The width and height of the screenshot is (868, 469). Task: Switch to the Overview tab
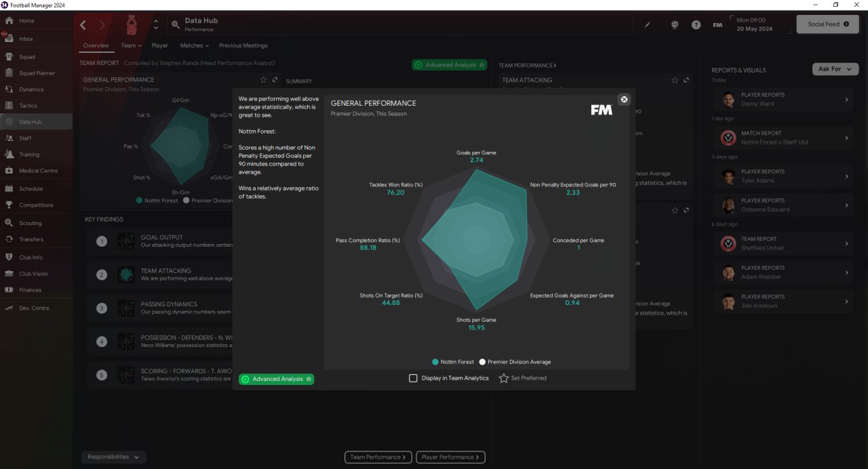point(96,45)
